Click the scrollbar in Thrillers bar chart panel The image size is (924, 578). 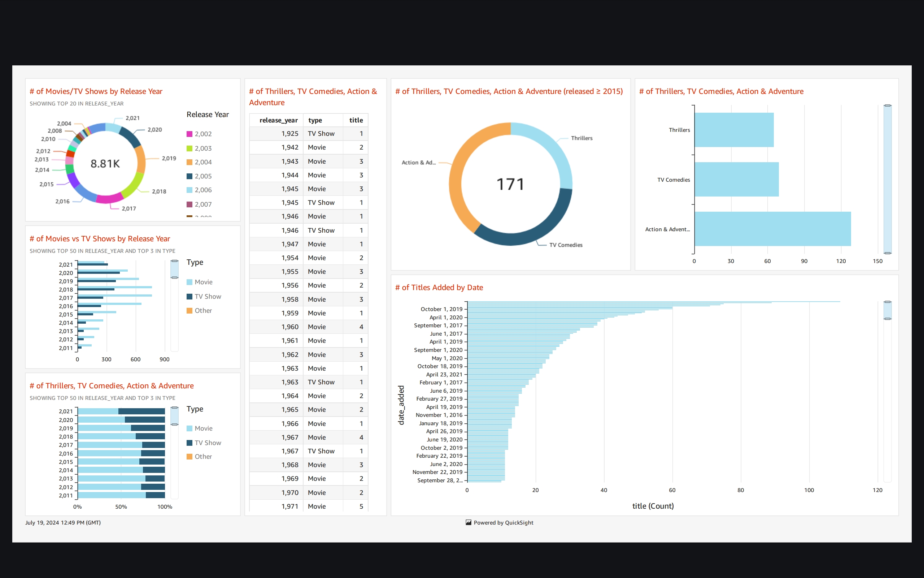click(x=888, y=179)
